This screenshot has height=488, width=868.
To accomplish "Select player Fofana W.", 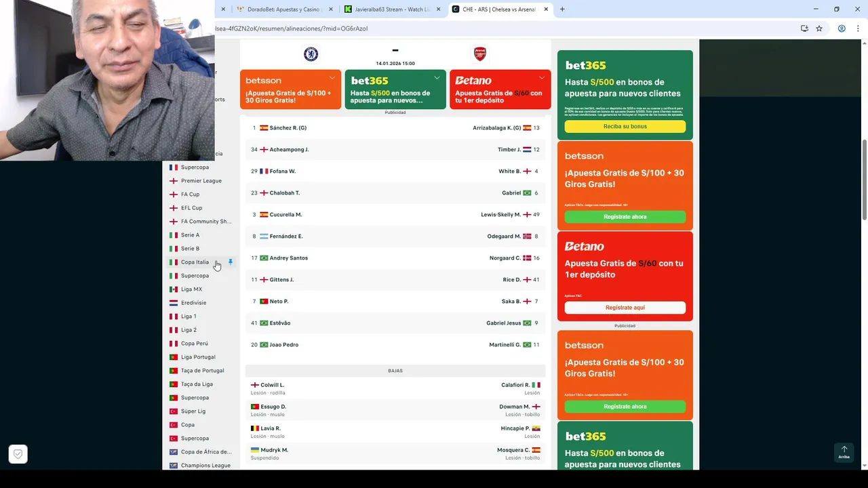I will tap(282, 171).
